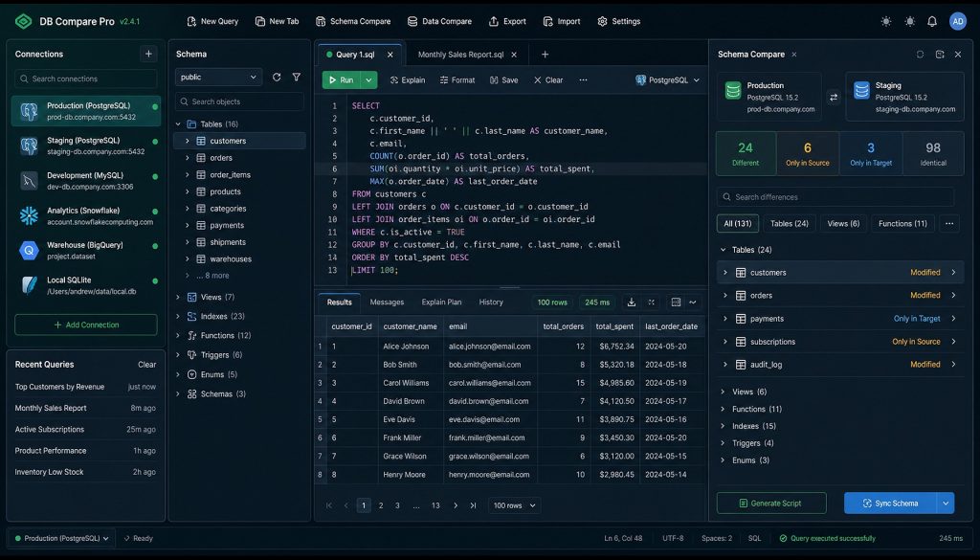Add a new query tab
This screenshot has width=980, height=560.
tap(545, 55)
